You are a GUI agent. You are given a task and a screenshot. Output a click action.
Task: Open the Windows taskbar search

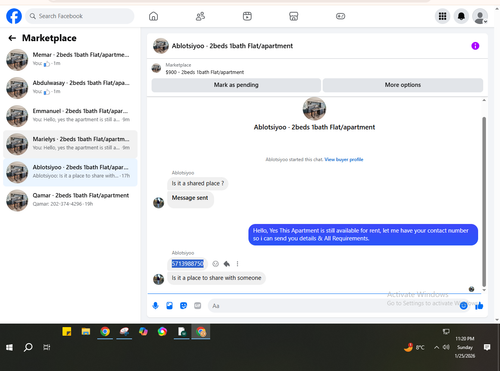tap(28, 348)
